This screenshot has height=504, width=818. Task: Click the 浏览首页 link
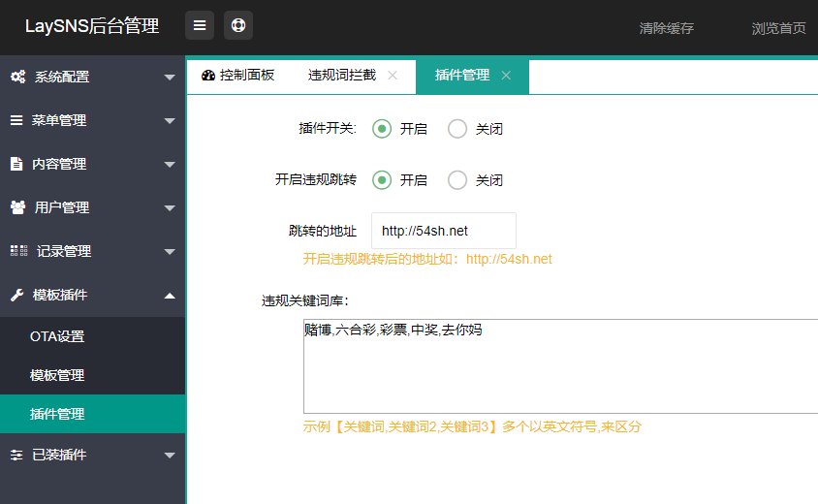[x=778, y=28]
